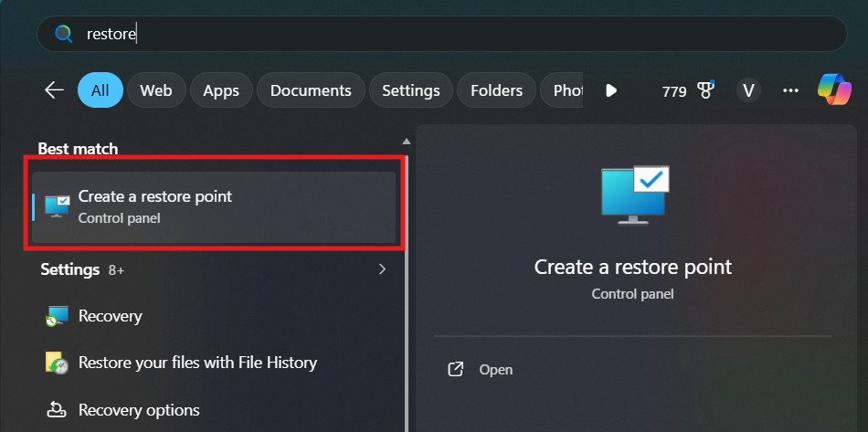Click the search magnifier icon
Image resolution: width=868 pixels, height=432 pixels.
coord(64,34)
